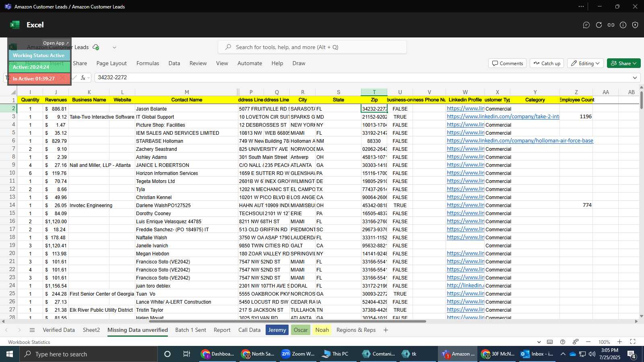Expand the status bar options chevron

click(539, 342)
